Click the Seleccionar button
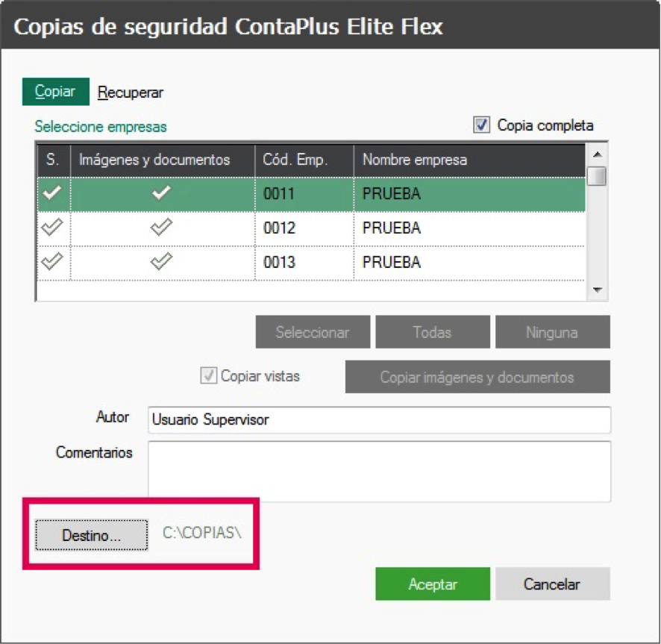Screen dimensions: 661x644 [313, 332]
